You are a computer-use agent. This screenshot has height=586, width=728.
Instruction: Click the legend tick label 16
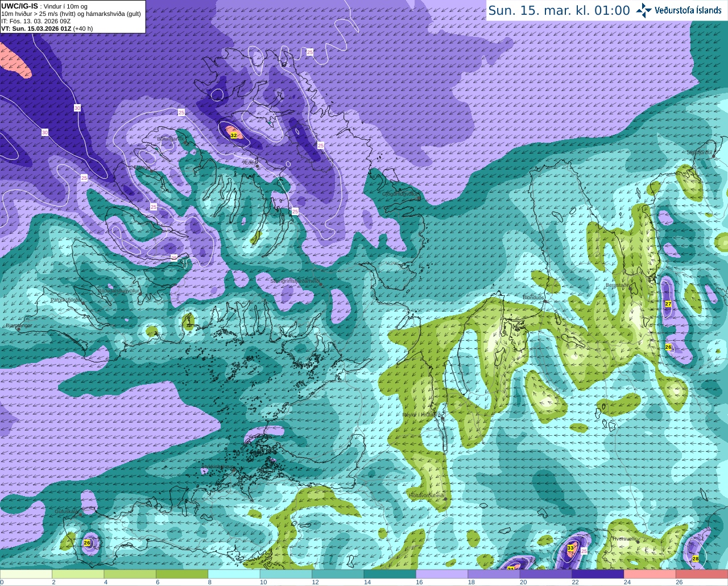click(x=419, y=582)
